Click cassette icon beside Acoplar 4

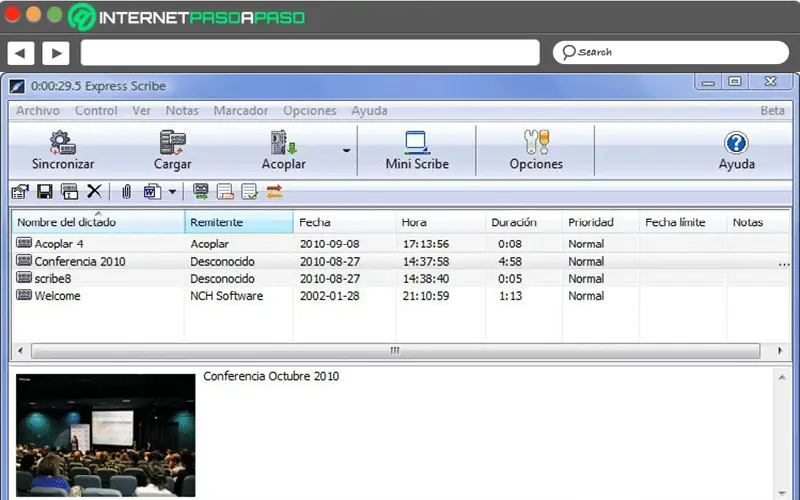(x=24, y=243)
